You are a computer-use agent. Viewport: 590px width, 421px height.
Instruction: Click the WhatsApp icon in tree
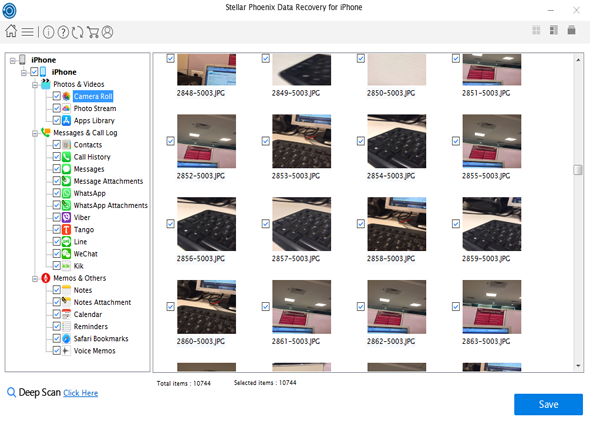coord(66,193)
